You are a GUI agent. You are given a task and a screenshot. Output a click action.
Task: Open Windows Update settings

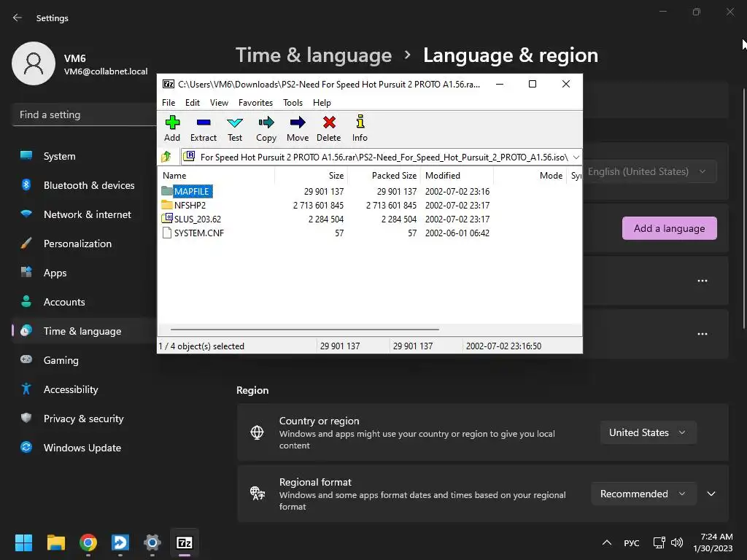(84, 448)
